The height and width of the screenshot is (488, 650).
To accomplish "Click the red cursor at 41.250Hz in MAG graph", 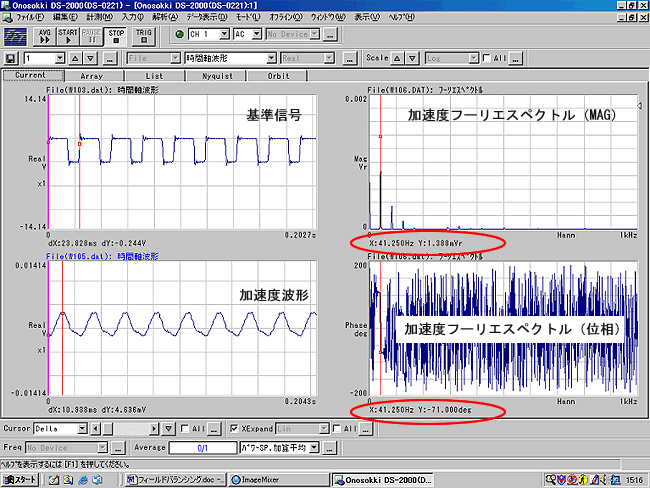I will pos(380,162).
